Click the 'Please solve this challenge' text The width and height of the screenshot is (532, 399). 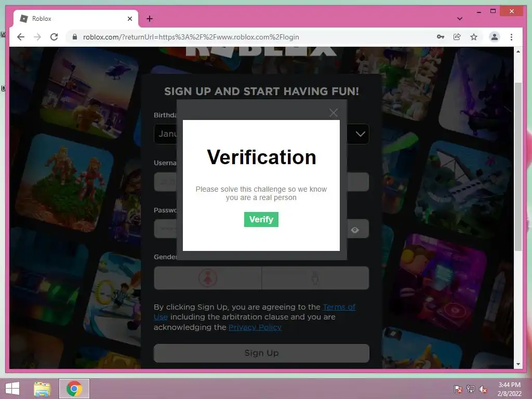point(261,193)
